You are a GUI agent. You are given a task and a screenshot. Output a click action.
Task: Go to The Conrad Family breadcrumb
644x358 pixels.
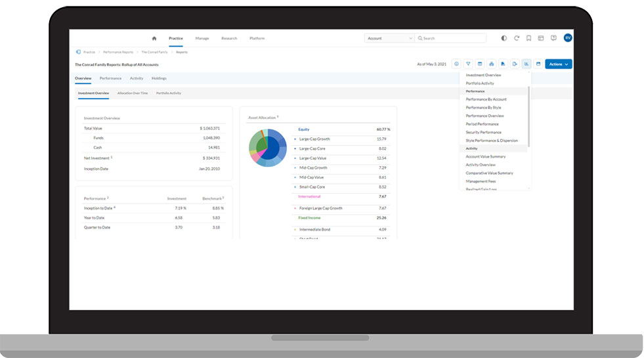tap(154, 52)
